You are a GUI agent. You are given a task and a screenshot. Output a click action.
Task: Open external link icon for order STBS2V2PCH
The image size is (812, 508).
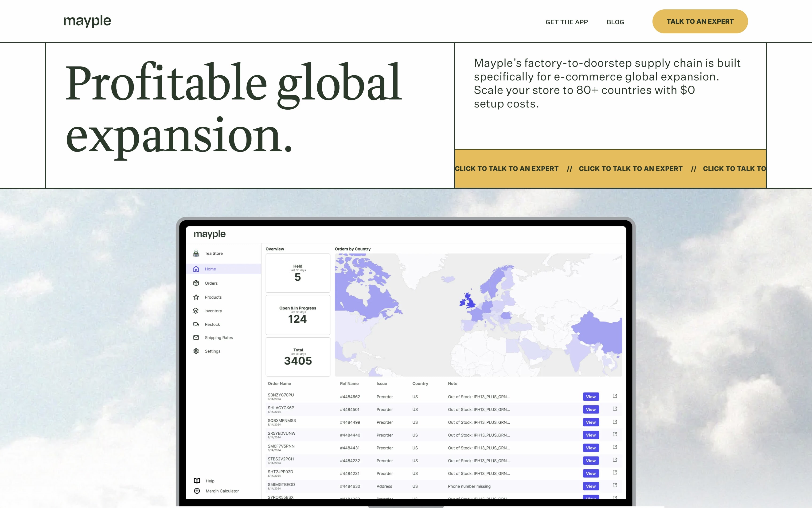pyautogui.click(x=615, y=460)
